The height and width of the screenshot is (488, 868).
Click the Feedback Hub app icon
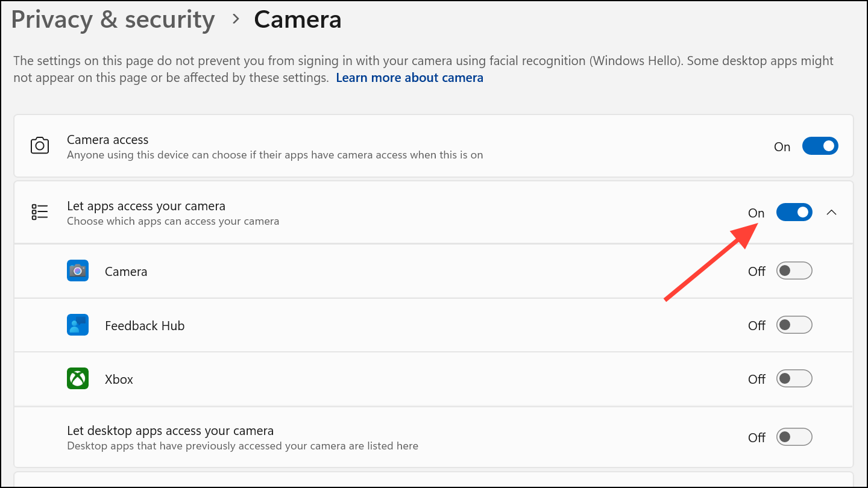(x=78, y=325)
